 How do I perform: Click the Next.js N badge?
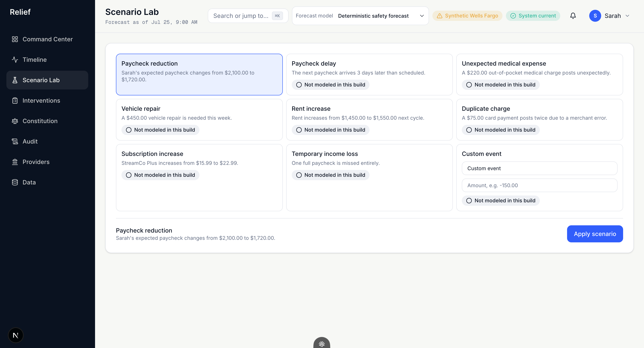coord(16,335)
